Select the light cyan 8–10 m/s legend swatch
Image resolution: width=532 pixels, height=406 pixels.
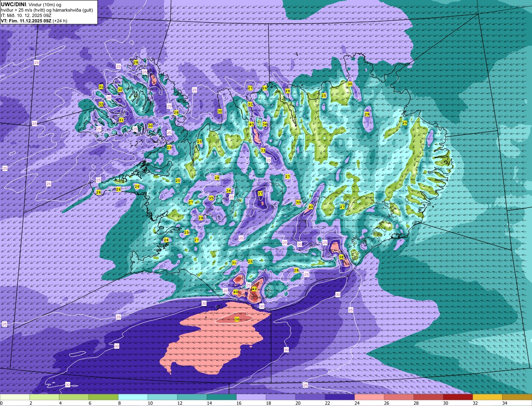tap(133, 397)
